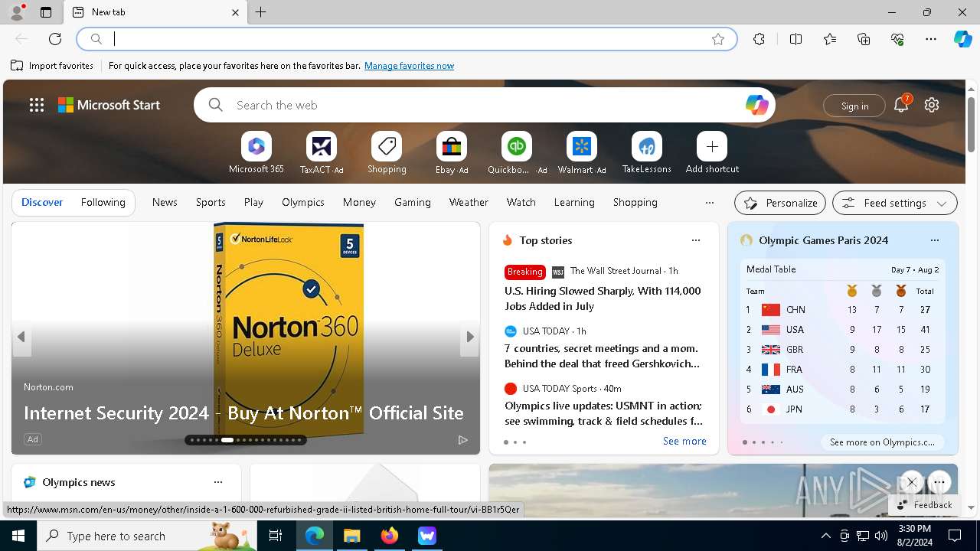Expand the Feed settings dropdown
980x551 pixels.
895,203
